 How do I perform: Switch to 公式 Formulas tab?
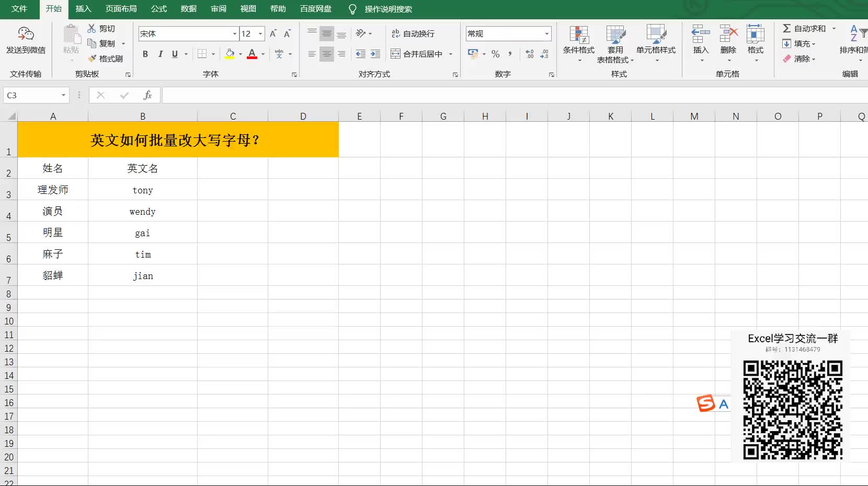click(159, 9)
